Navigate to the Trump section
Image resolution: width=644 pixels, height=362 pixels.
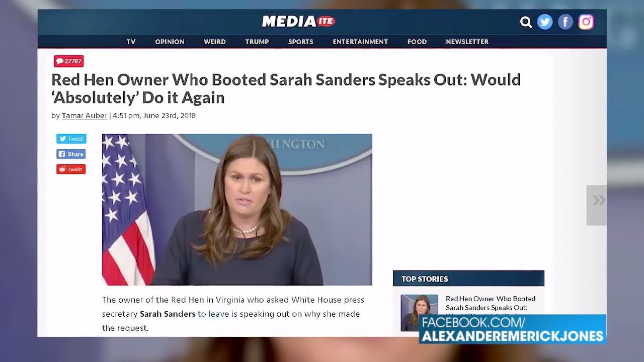pyautogui.click(x=257, y=42)
